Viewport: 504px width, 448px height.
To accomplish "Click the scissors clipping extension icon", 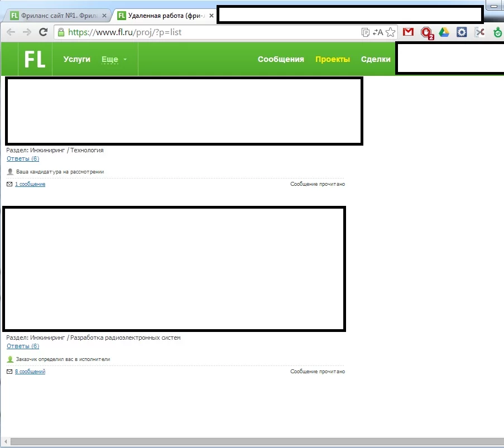I will click(x=479, y=32).
